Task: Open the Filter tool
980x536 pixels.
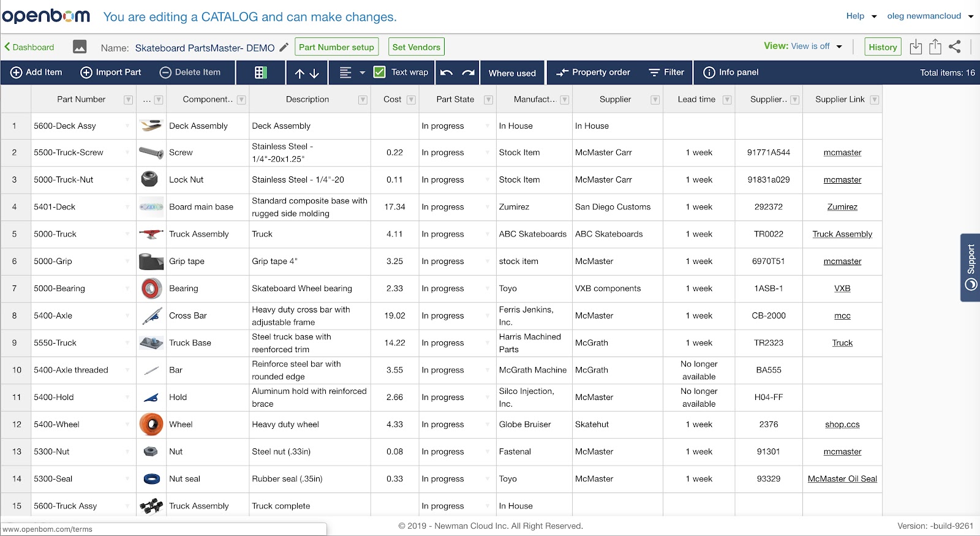Action: pos(667,72)
